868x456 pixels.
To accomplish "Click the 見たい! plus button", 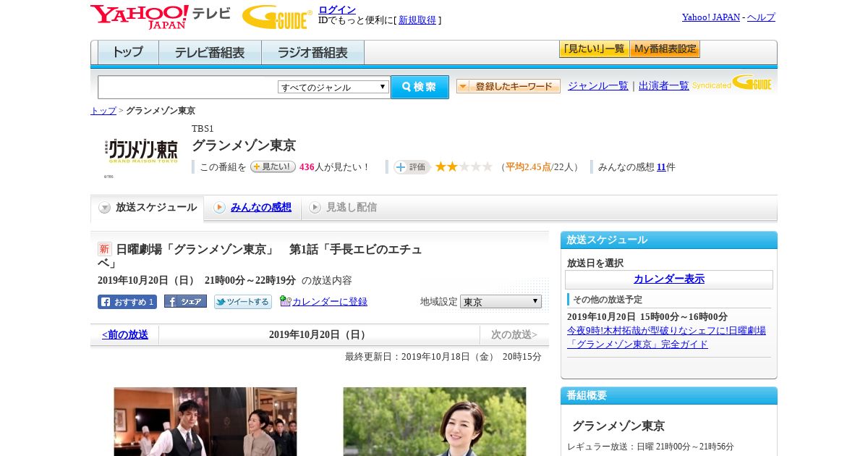I will pyautogui.click(x=273, y=166).
